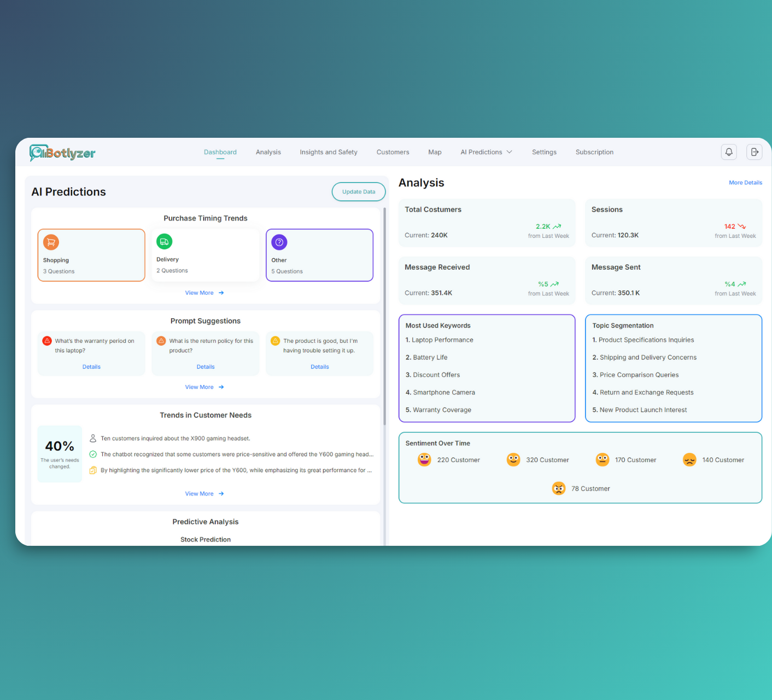
Task: Select the orange Shopping cart icon
Action: click(x=51, y=242)
